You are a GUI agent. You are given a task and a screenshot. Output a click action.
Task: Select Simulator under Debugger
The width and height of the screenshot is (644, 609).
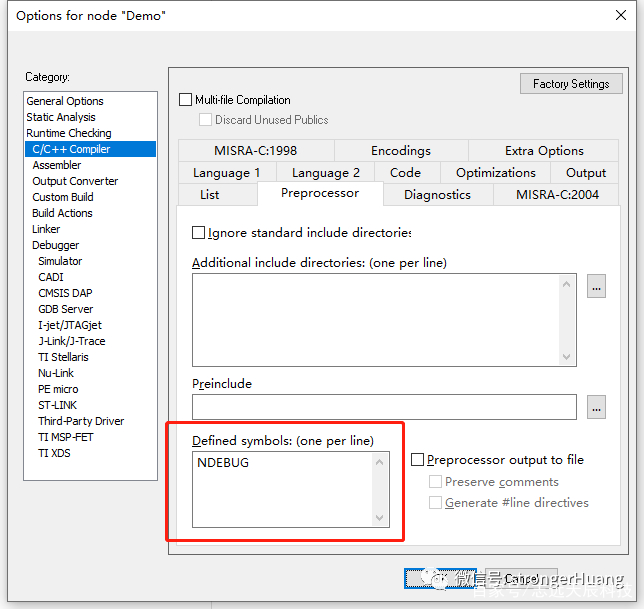(x=90, y=261)
